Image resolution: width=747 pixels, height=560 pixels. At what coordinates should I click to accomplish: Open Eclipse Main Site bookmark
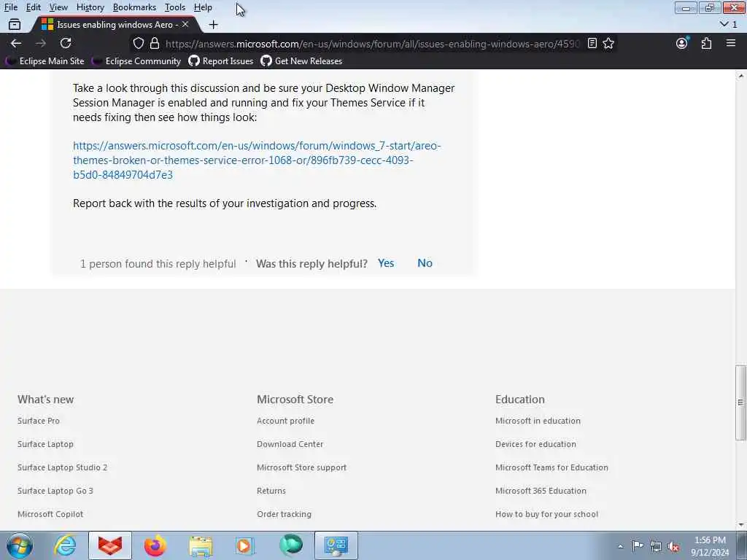[46, 61]
